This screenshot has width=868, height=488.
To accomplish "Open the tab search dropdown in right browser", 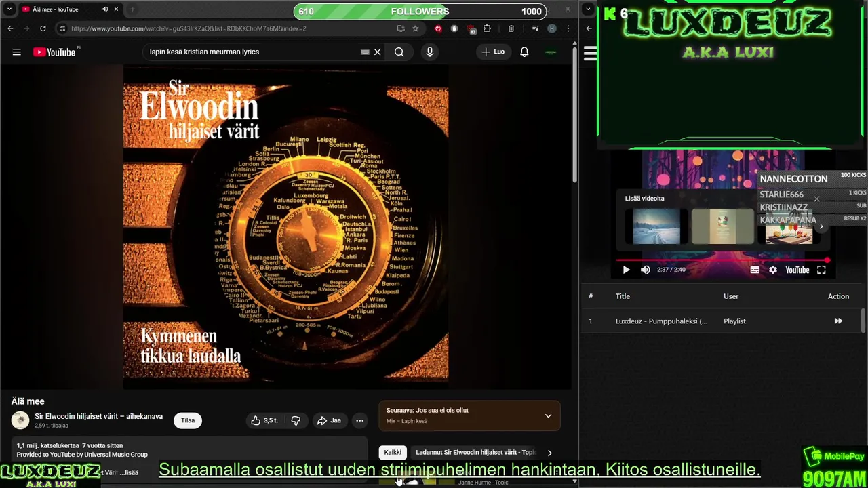I will (588, 9).
